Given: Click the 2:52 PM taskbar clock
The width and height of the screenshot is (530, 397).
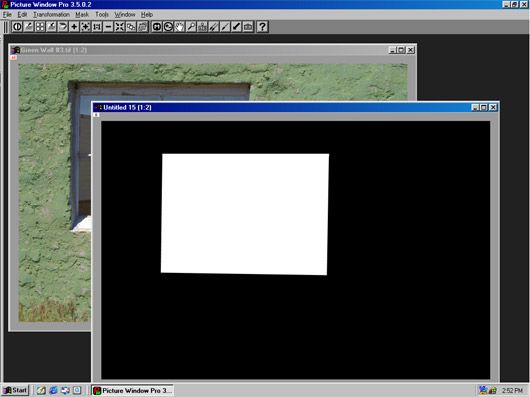Looking at the screenshot, I should point(512,391).
